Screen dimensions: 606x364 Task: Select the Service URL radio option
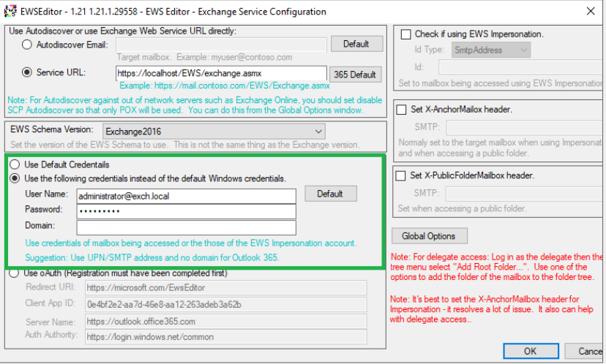point(27,73)
